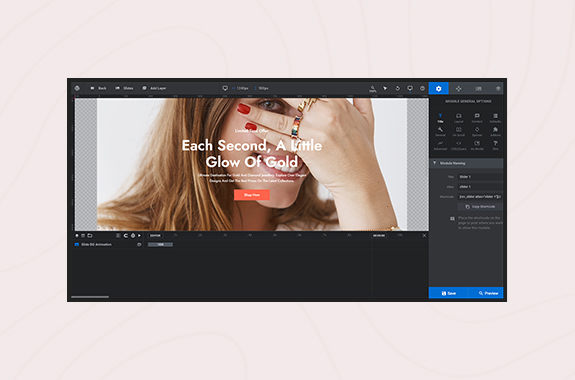The image size is (575, 380).
Task: Select the 'Each Second, A Little Glow Of Gold' heading
Action: pyautogui.click(x=252, y=153)
